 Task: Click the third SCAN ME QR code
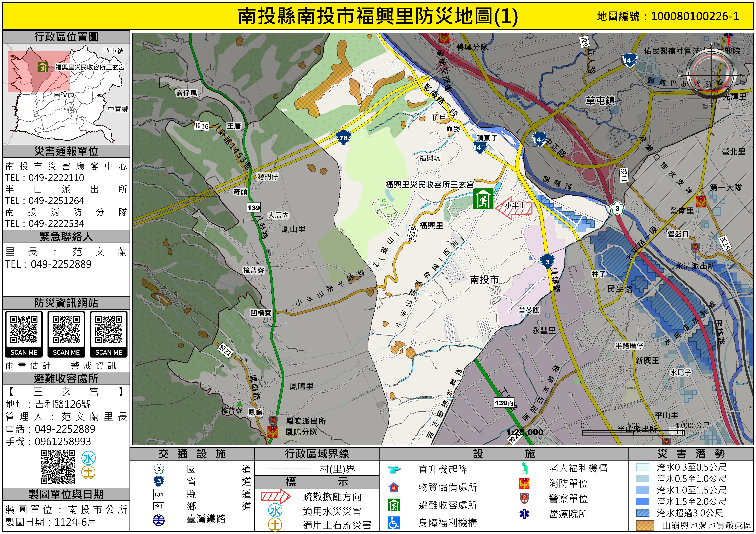[x=109, y=330]
